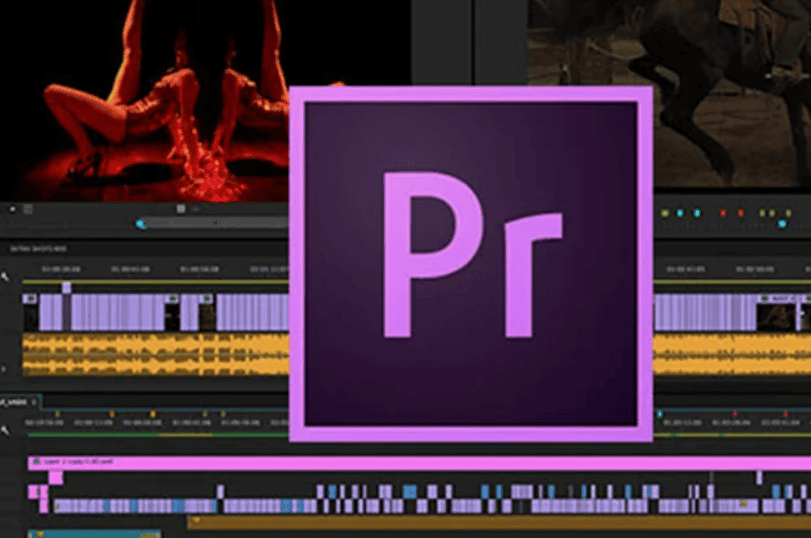Select the brown audio clip at the bottom of the timeline

(x=499, y=522)
